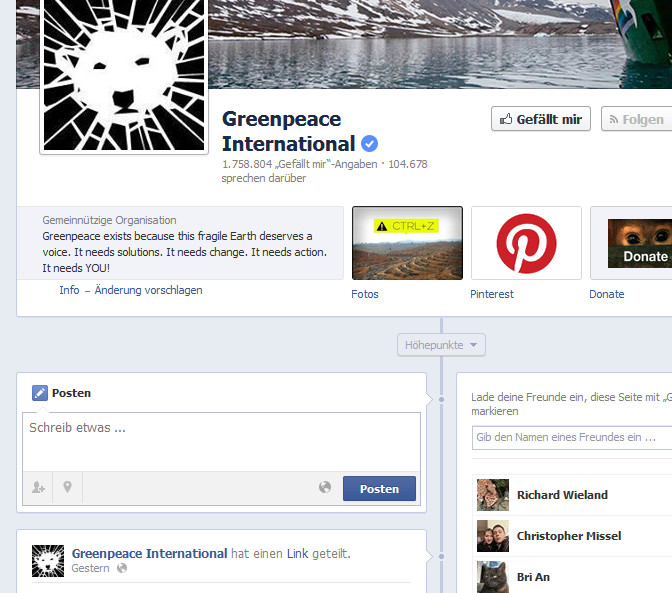Like the page with Gefällt mir button
The image size is (672, 593).
tap(541, 119)
